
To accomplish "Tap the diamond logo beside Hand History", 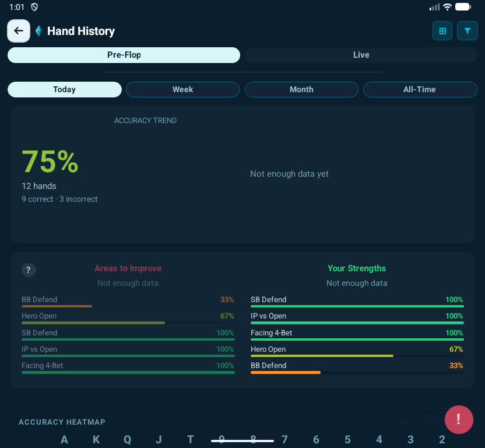I will 38,31.
